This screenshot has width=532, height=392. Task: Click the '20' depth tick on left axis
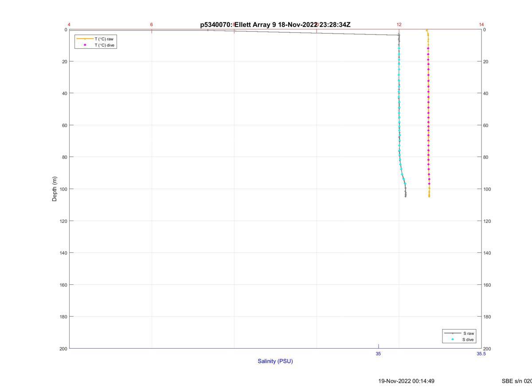click(x=64, y=62)
